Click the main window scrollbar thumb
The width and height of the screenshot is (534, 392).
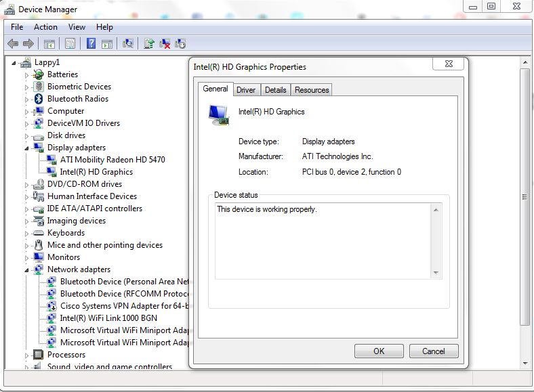(525, 197)
